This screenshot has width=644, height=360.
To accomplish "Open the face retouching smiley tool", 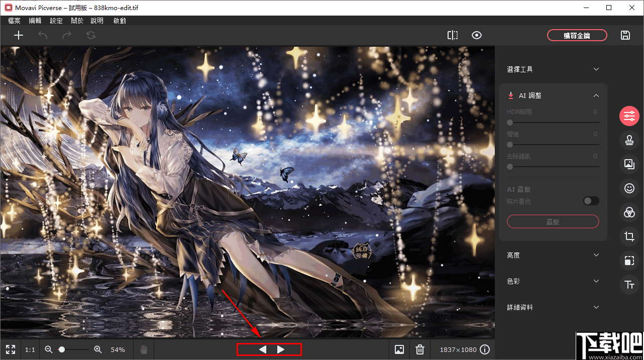I will point(629,188).
